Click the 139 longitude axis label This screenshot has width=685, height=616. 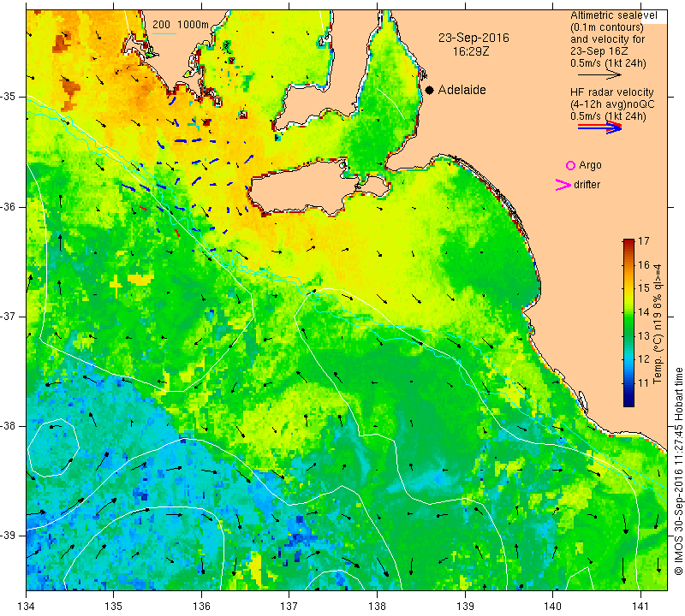coord(465,606)
